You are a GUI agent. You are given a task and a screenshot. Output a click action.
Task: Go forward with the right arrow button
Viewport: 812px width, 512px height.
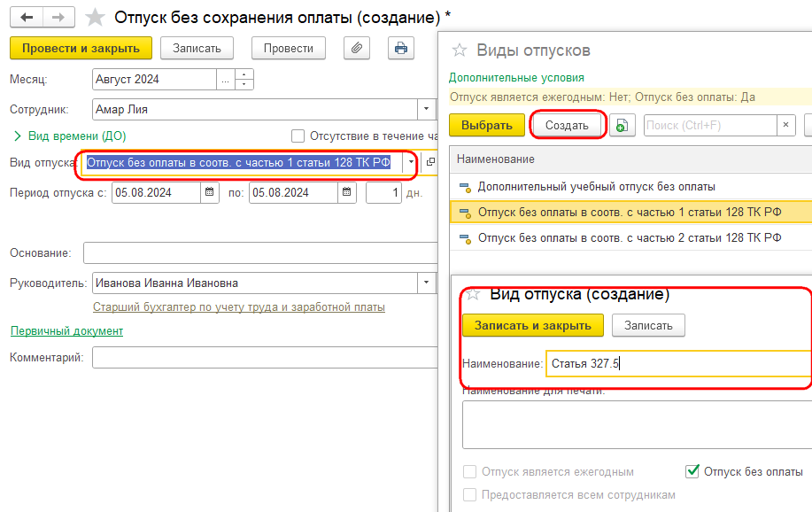pos(58,17)
